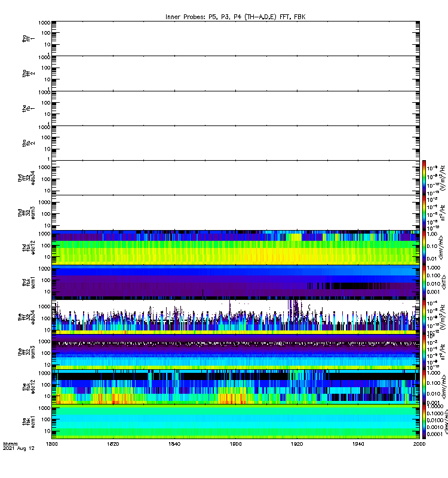Select the "tha fff 1" panel label
This screenshot has height=478, width=448.
click(28, 38)
